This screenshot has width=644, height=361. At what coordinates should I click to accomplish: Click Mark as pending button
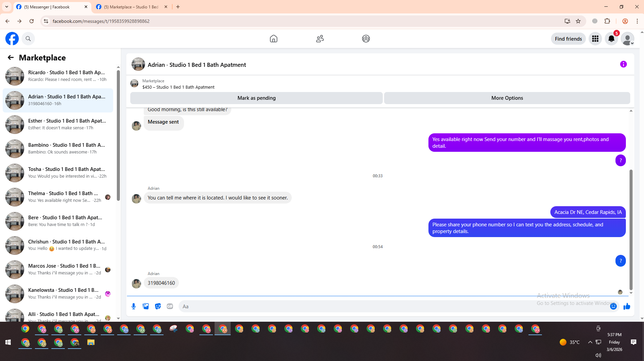point(257,98)
